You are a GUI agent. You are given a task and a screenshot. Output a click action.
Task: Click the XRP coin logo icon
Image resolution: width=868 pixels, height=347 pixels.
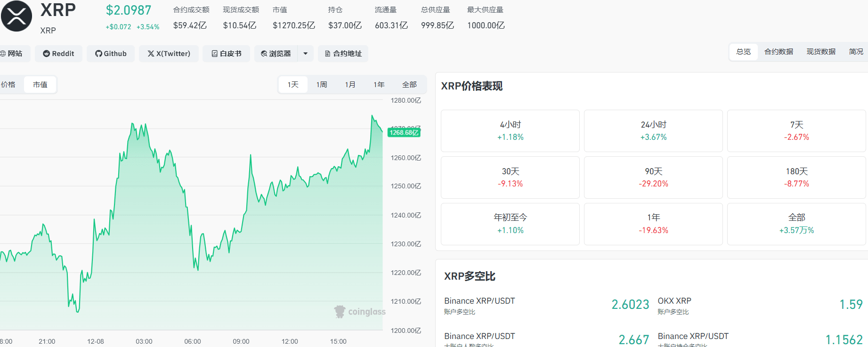point(16,16)
